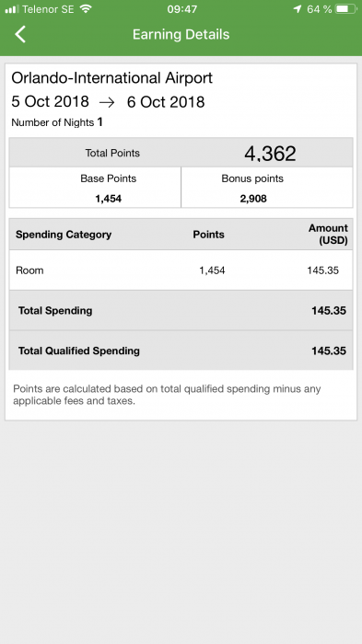Viewport: 362px width, 644px height.
Task: Tap the Total Points value 4,362
Action: [270, 154]
